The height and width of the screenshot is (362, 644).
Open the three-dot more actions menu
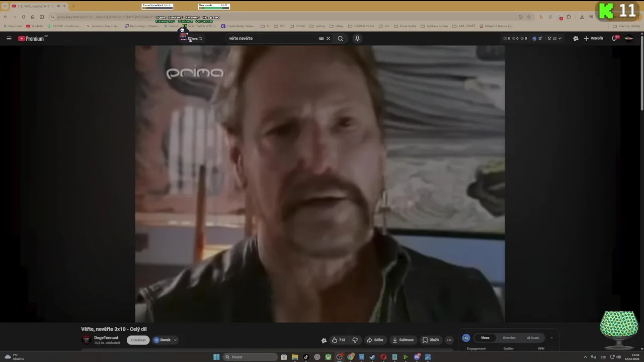click(x=449, y=340)
